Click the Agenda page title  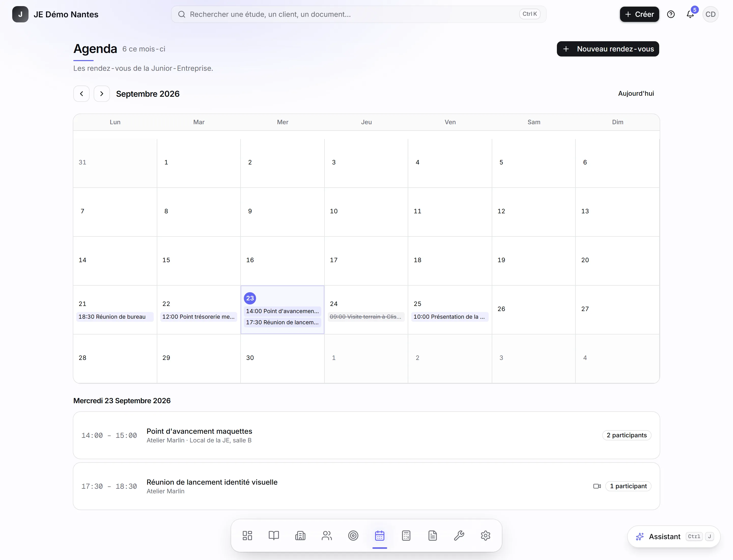pos(95,49)
